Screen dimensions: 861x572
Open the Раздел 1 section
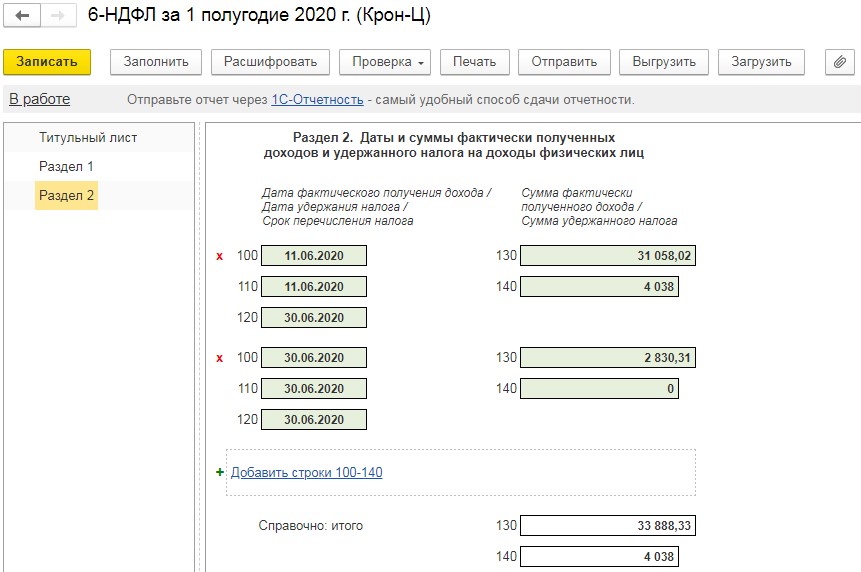(66, 166)
